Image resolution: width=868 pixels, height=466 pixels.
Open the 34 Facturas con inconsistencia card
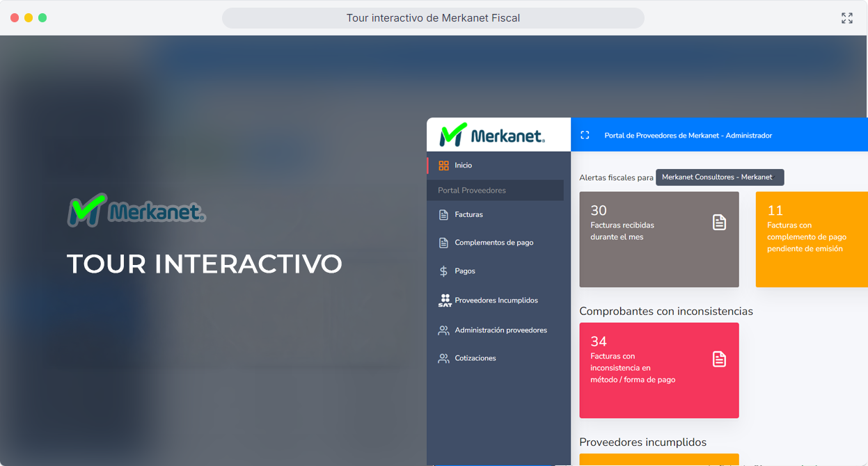[658, 370]
